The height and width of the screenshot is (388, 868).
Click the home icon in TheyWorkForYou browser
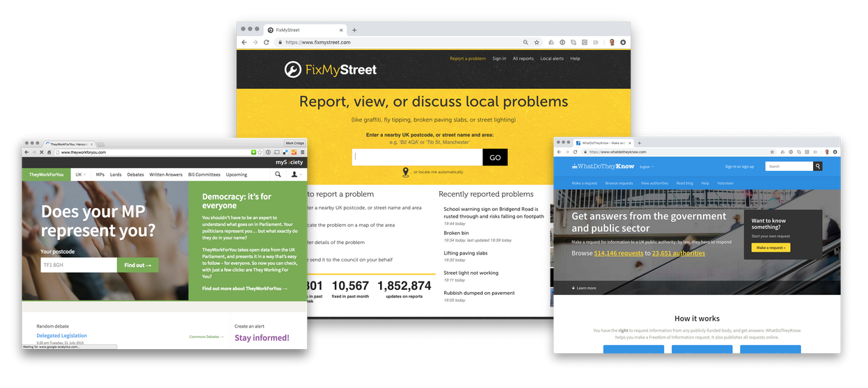pyautogui.click(x=49, y=152)
